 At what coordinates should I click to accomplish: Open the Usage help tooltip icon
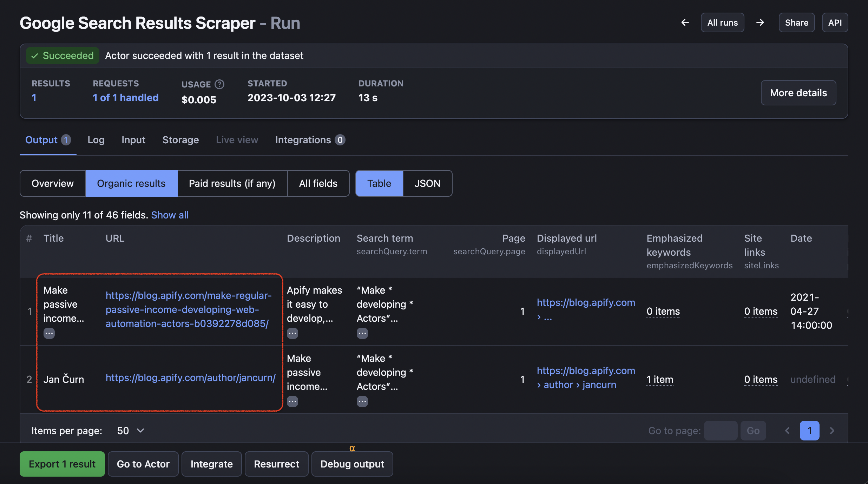pos(219,84)
